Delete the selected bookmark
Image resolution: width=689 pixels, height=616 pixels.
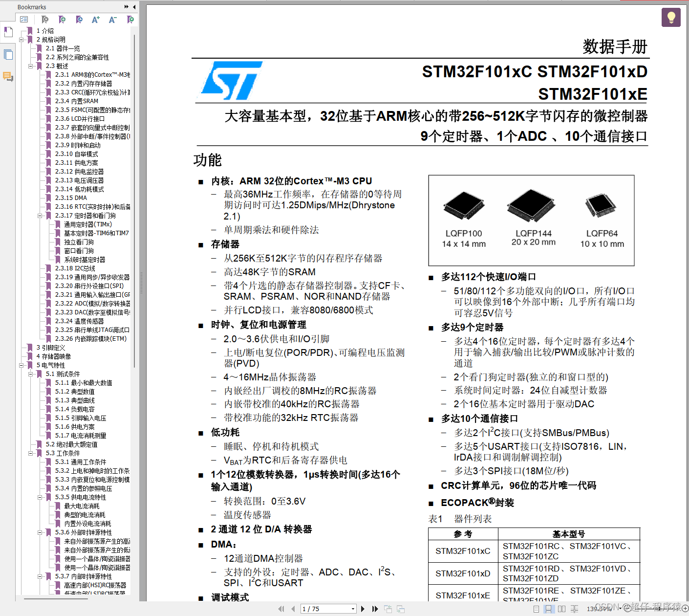tap(44, 20)
